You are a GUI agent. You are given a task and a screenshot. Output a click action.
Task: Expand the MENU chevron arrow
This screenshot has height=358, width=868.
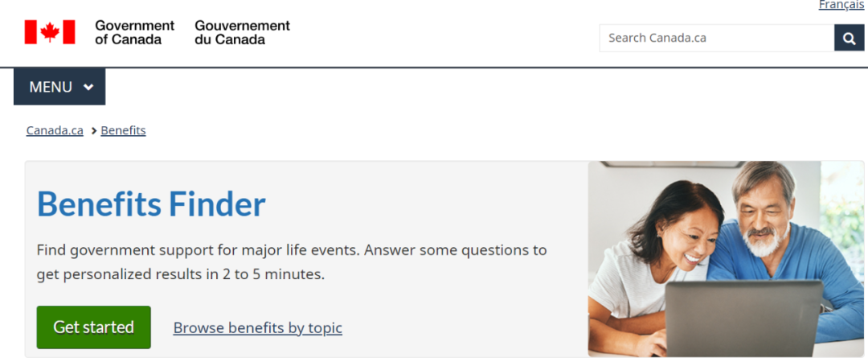88,87
